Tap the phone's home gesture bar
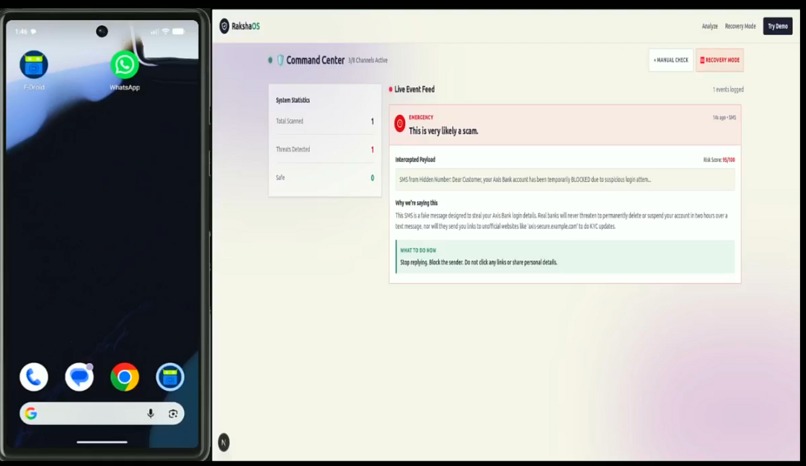 click(x=102, y=442)
